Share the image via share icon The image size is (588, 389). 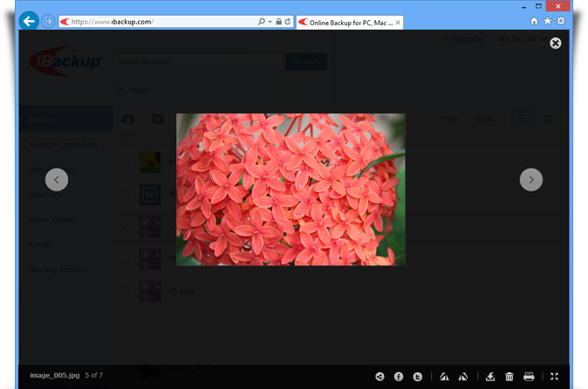click(x=379, y=377)
